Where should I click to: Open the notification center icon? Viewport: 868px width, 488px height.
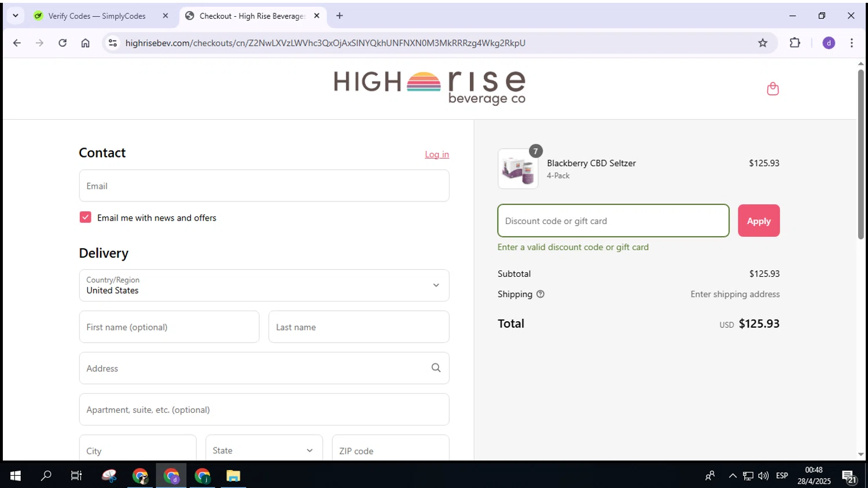[849, 476]
